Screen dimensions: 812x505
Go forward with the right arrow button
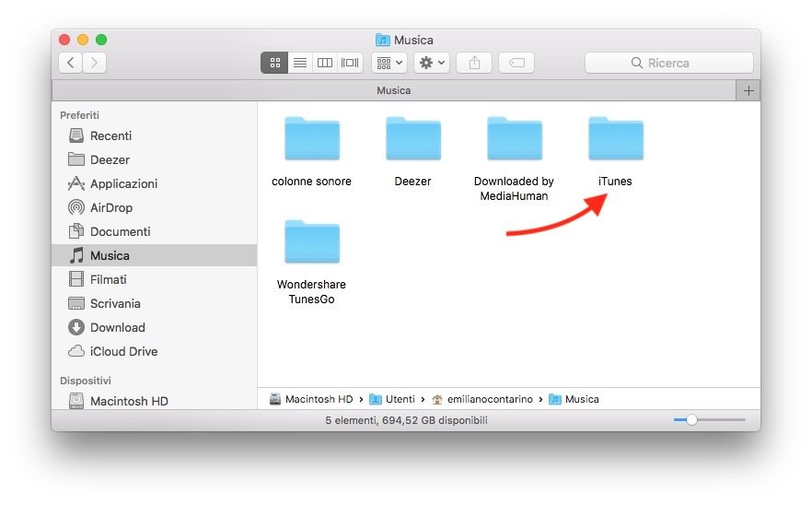[94, 63]
